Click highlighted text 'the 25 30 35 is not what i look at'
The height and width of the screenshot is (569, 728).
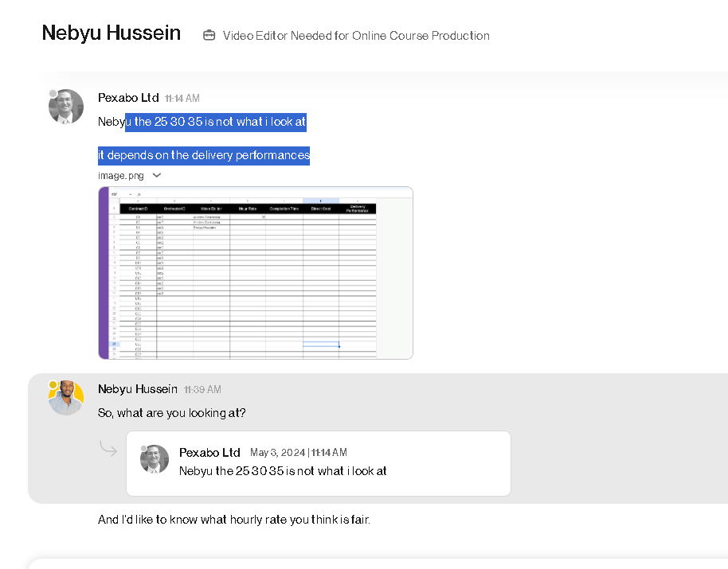tap(220, 122)
